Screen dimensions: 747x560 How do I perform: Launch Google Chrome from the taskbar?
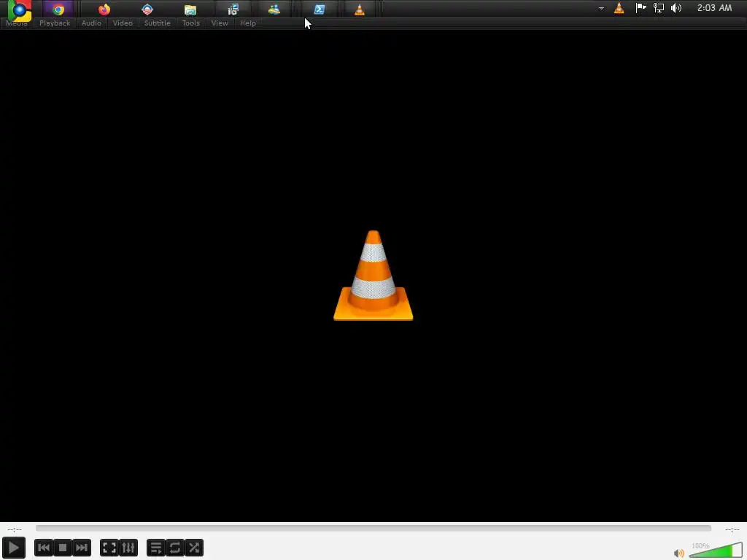pos(58,9)
